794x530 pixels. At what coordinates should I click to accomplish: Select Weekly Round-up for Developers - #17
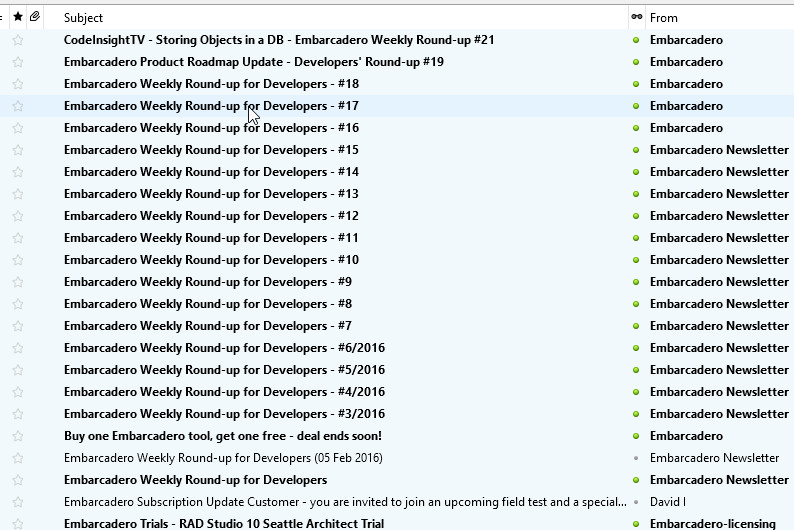[211, 106]
